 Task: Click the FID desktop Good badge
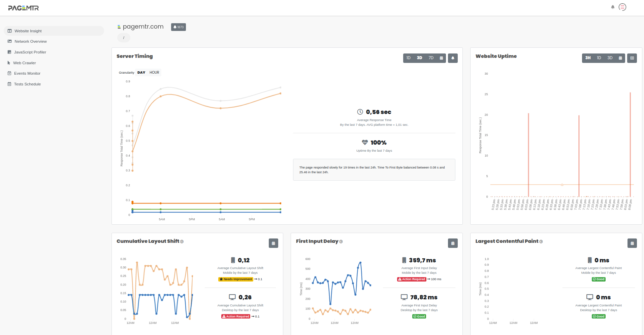[419, 317]
